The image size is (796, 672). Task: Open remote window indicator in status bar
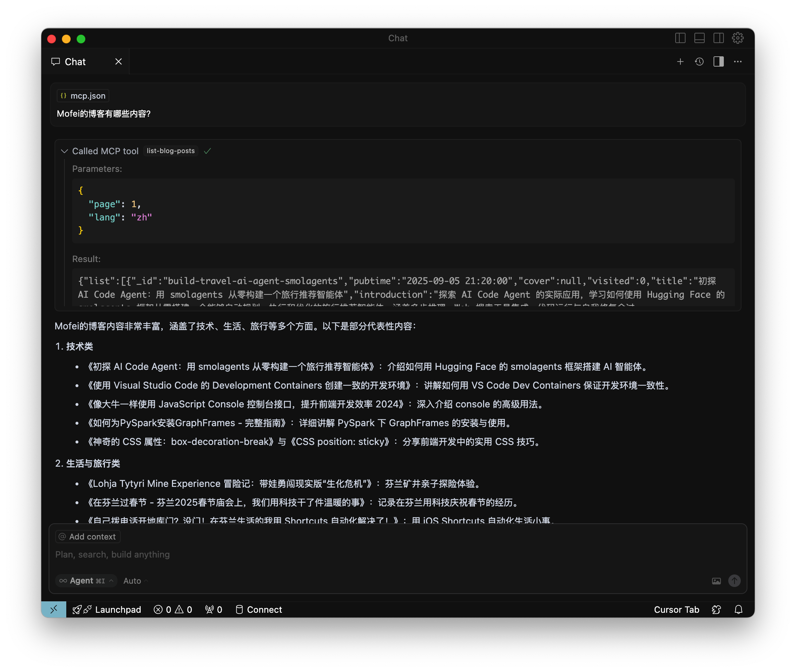[x=54, y=609]
